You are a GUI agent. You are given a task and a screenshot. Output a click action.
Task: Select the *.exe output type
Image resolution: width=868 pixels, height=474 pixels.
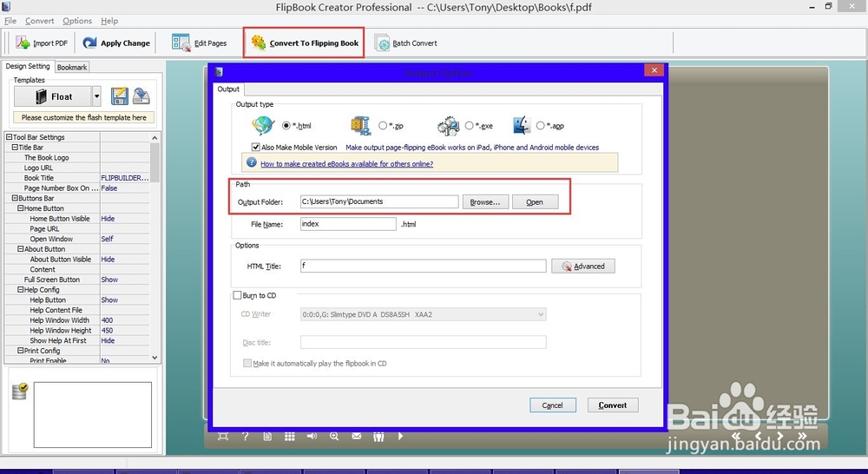click(469, 126)
